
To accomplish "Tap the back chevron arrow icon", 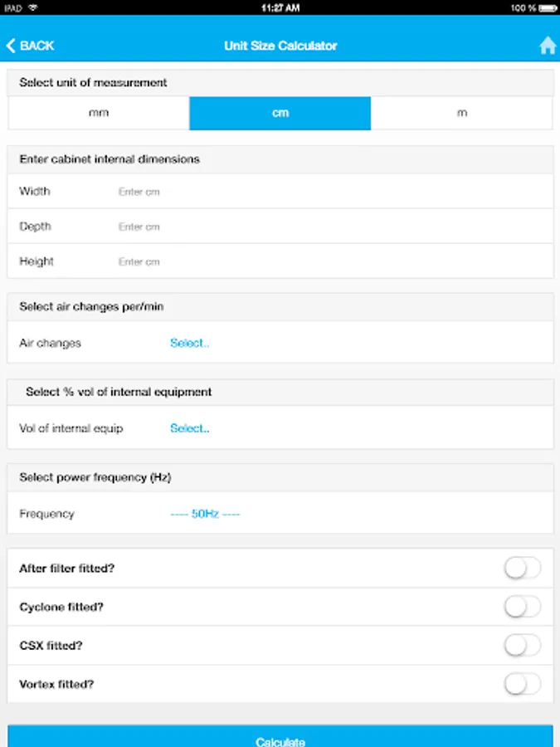I will [x=11, y=46].
